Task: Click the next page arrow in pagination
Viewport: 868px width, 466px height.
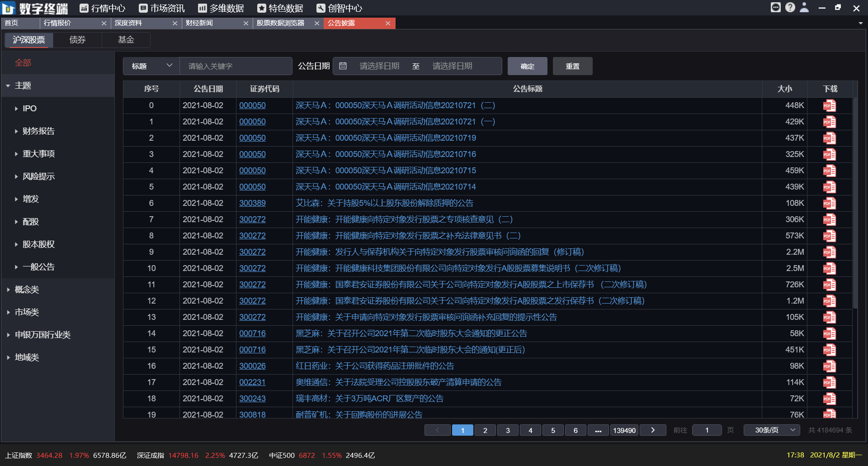Action: (x=652, y=430)
